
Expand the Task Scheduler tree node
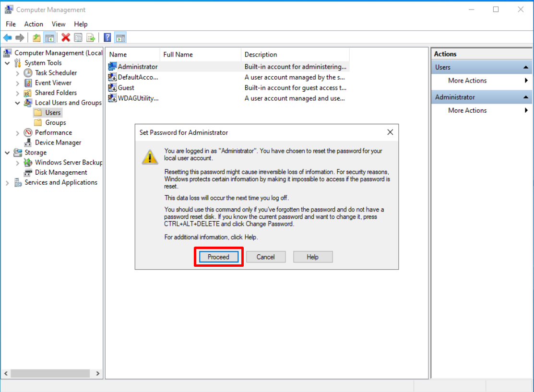(17, 73)
